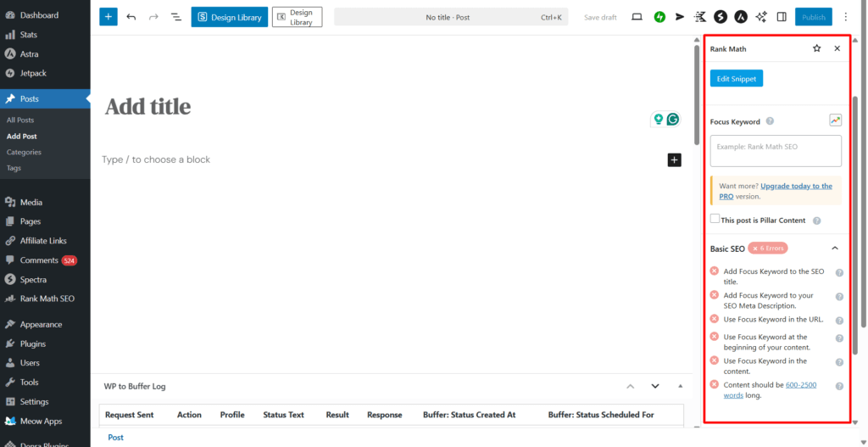Click help icon next to Focus Keyword label
Image resolution: width=868 pixels, height=447 pixels.
[x=770, y=121]
